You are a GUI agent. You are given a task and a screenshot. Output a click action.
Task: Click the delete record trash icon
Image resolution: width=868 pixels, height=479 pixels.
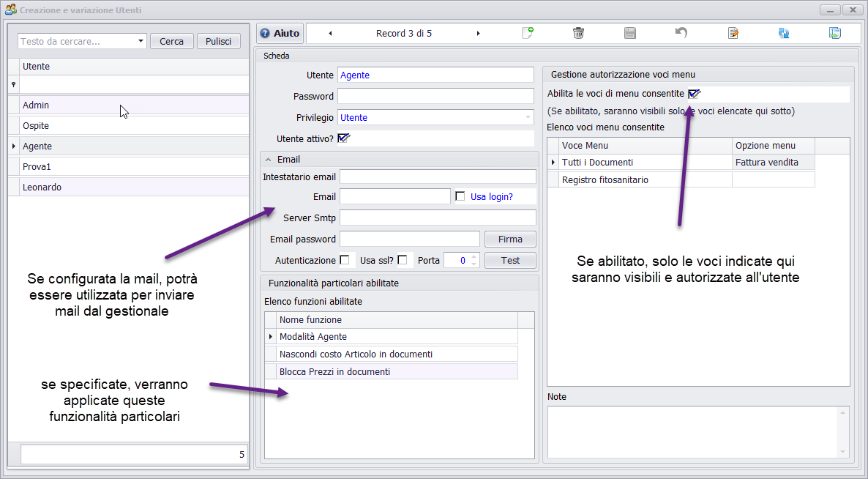pos(578,33)
